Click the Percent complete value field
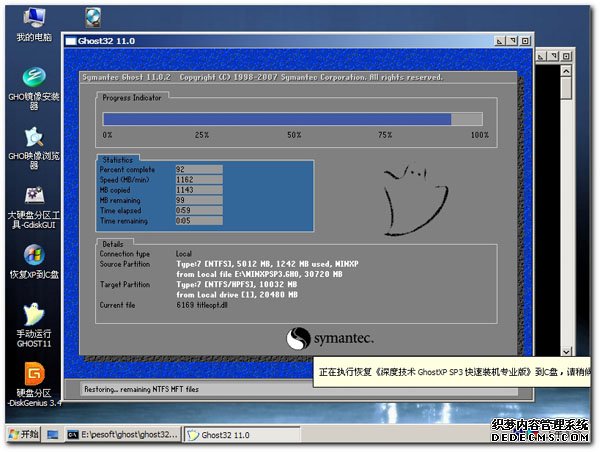 click(197, 170)
